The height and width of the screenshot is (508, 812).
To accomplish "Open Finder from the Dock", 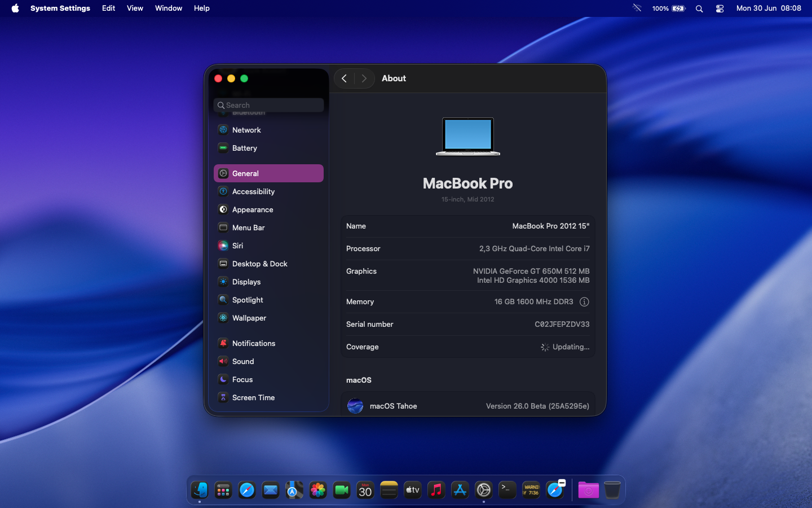I will [x=200, y=490].
